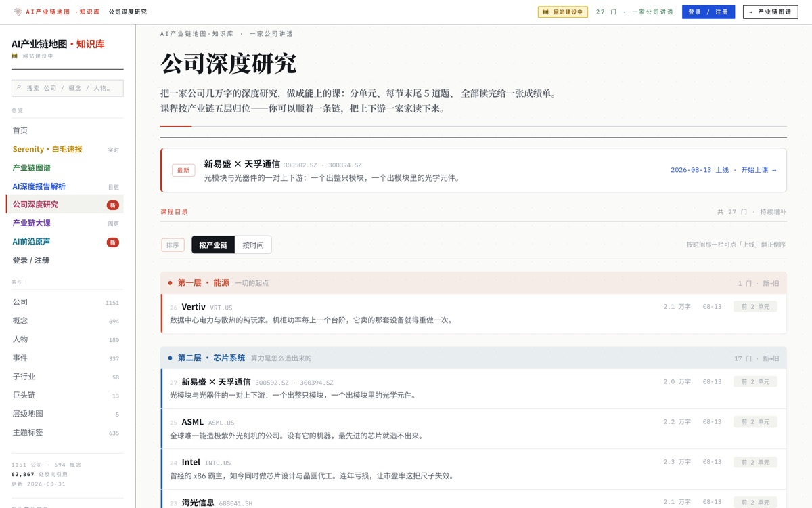Screen dimensions: 812x508
Task: Click the 688041.SH ticker text
Action: 235,503
